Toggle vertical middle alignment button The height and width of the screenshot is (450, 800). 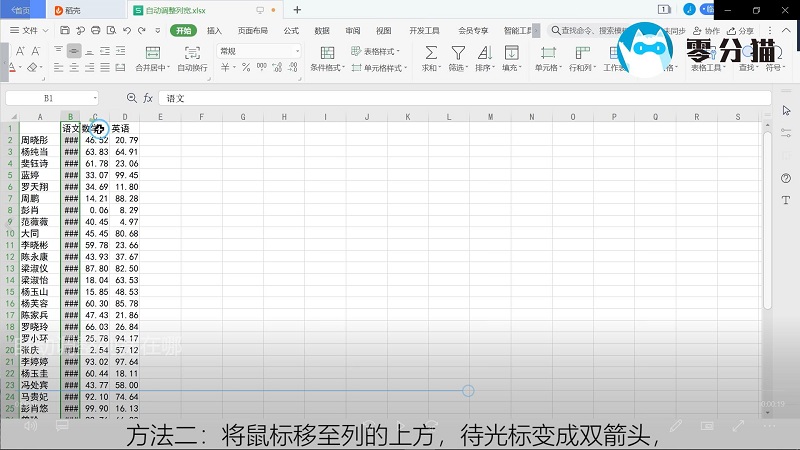[74, 51]
